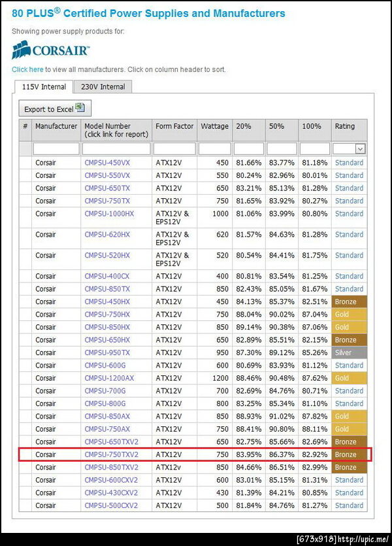392x546 pixels.
Task: Focus the Wattage filter field
Action: (x=214, y=149)
